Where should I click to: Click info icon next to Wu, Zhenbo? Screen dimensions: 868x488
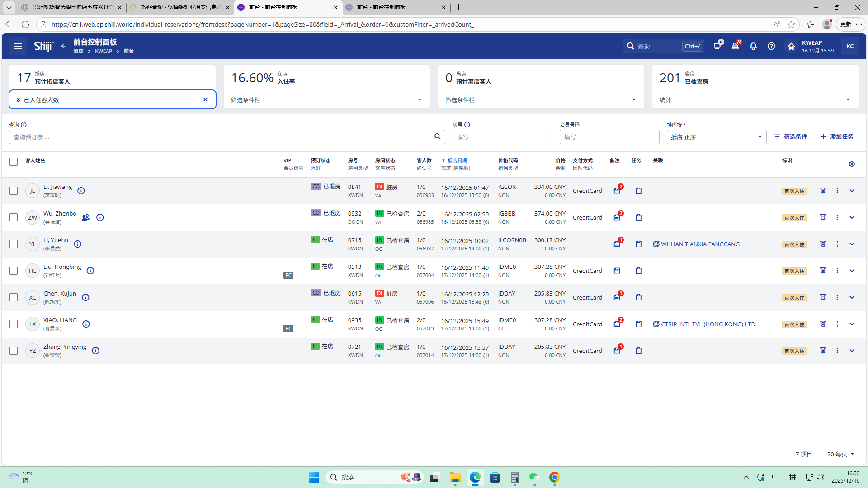[x=100, y=217]
